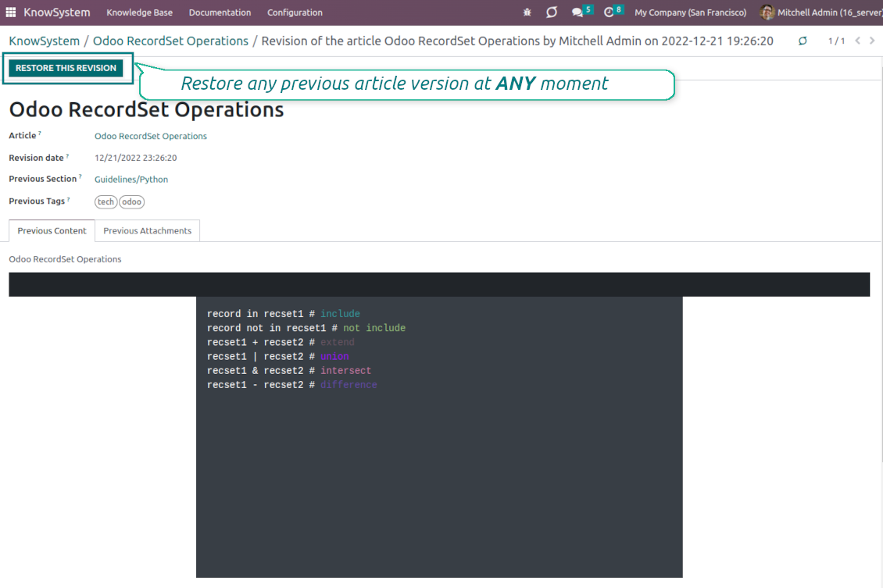
Task: Open the Documentation menu
Action: point(220,12)
